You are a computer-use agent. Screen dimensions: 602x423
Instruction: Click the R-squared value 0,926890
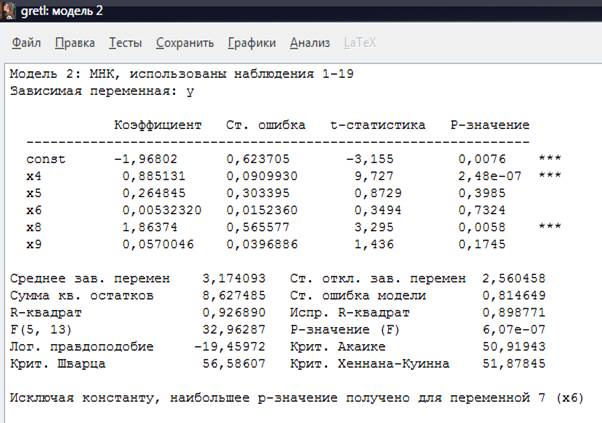[234, 312]
